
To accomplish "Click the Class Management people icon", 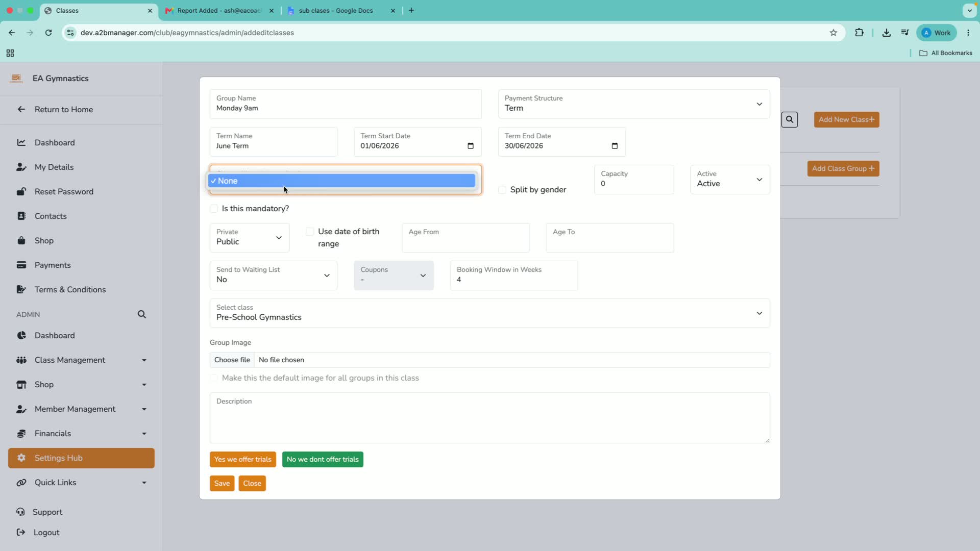I will pos(21,360).
